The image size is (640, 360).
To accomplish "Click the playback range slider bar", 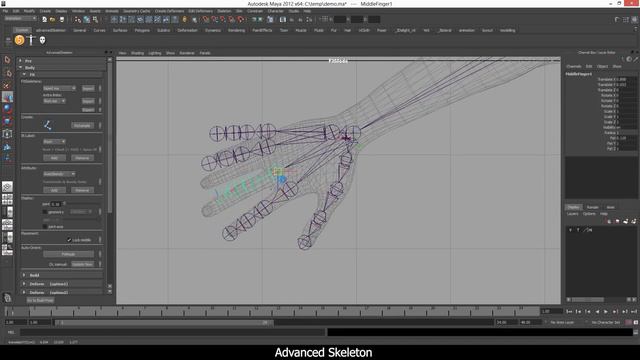I will pyautogui.click(x=163, y=322).
